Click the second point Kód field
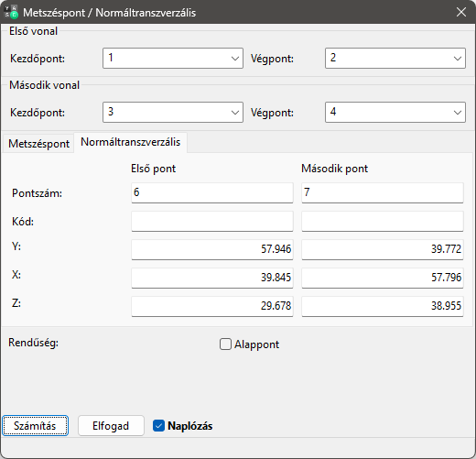 pyautogui.click(x=383, y=221)
